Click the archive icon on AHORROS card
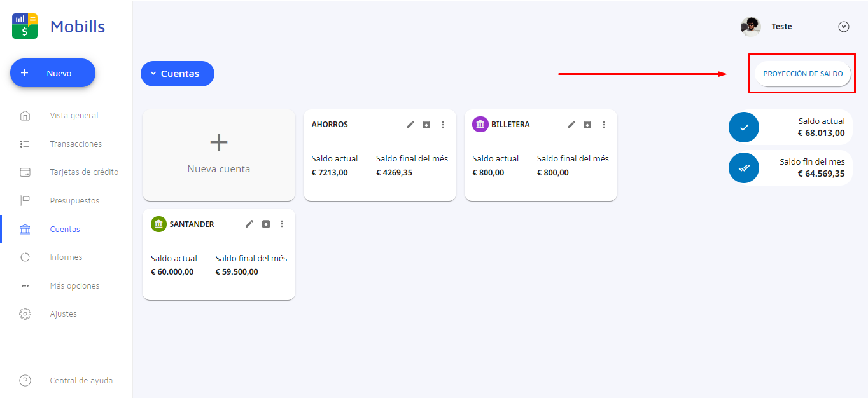The image size is (868, 398). [426, 125]
